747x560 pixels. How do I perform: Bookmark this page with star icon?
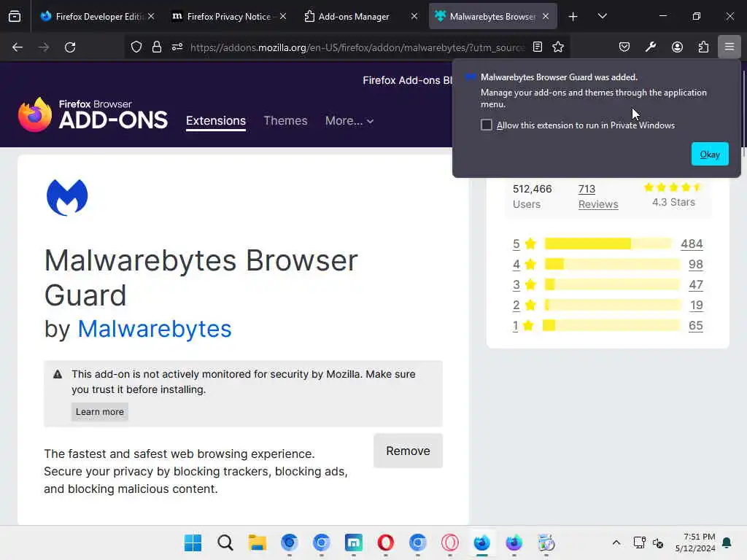click(558, 47)
